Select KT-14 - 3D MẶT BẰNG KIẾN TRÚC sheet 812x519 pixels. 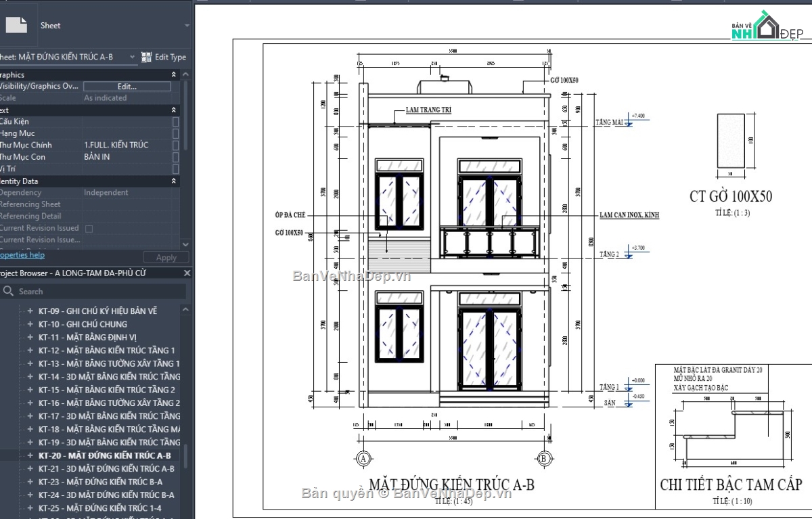coord(109,377)
